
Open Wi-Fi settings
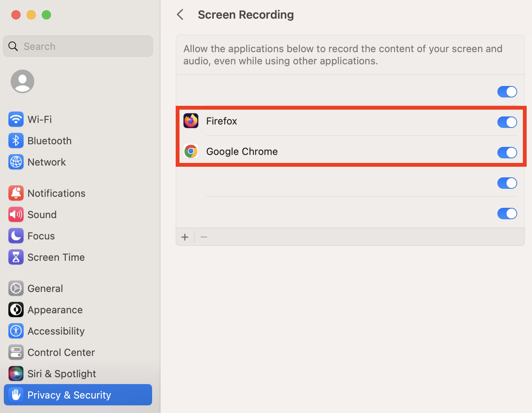click(78, 120)
